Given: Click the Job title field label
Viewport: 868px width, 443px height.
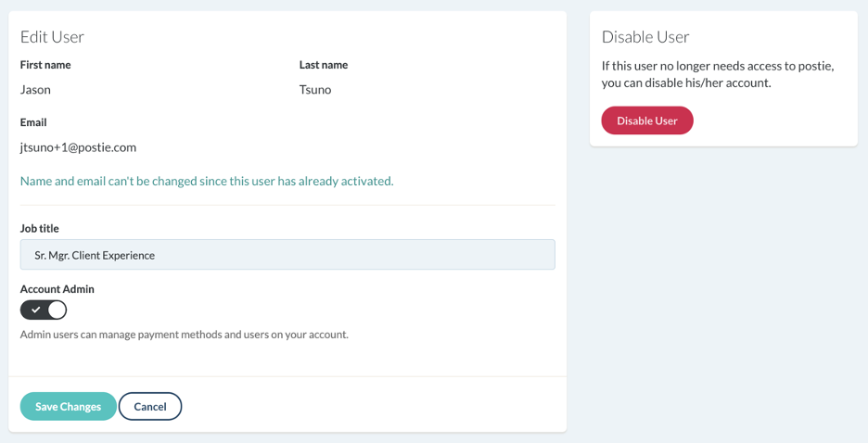Looking at the screenshot, I should pyautogui.click(x=40, y=228).
